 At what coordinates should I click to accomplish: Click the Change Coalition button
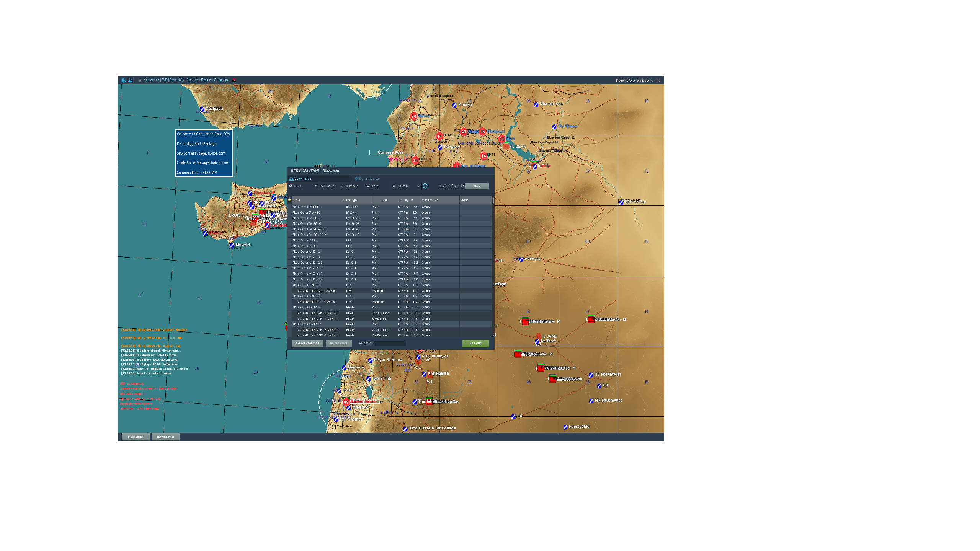click(x=307, y=344)
